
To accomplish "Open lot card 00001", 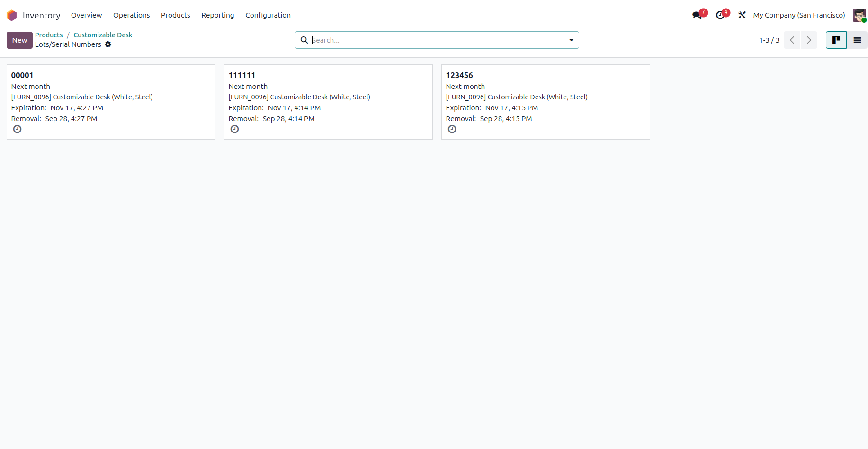I will [111, 102].
